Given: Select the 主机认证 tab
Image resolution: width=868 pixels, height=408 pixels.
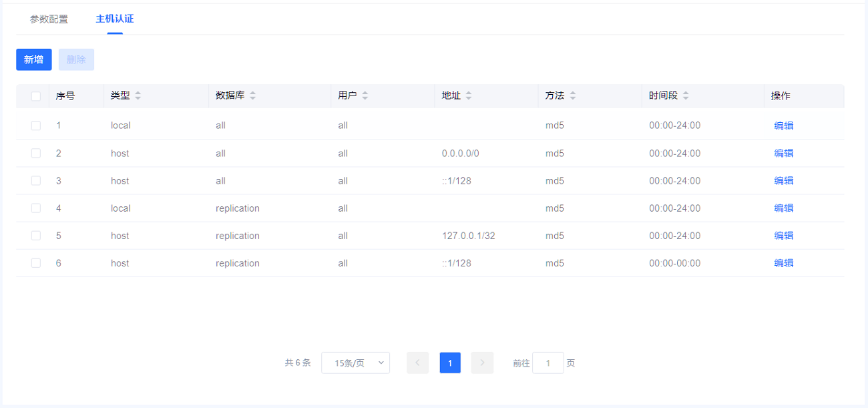Looking at the screenshot, I should 115,19.
